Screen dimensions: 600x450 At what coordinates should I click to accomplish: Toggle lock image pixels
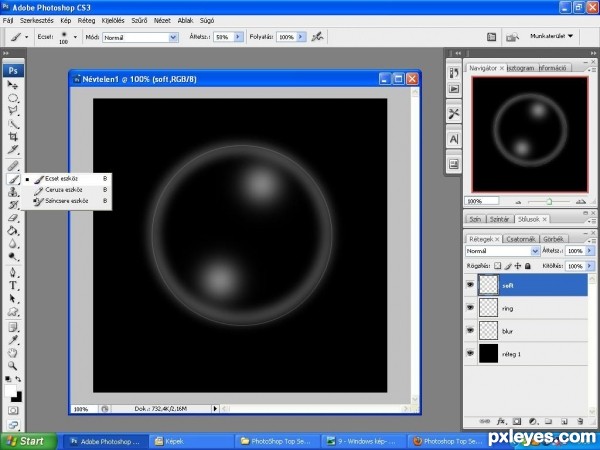(x=508, y=266)
